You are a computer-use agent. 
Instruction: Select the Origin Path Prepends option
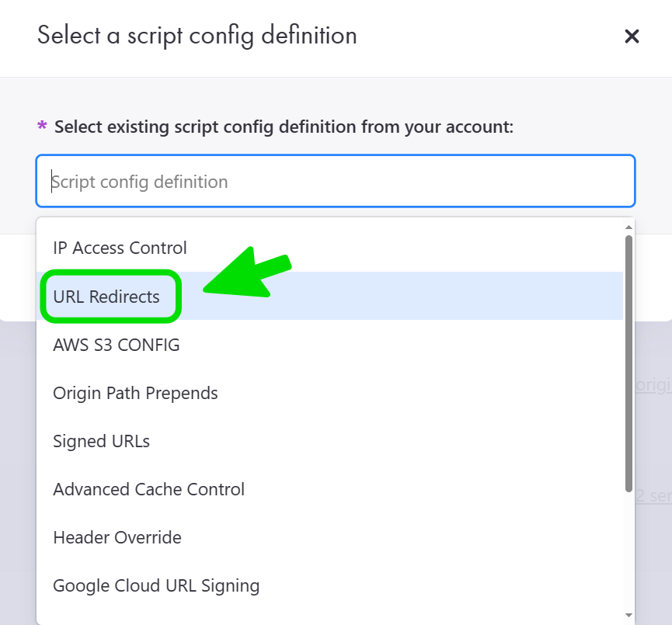pyautogui.click(x=135, y=393)
